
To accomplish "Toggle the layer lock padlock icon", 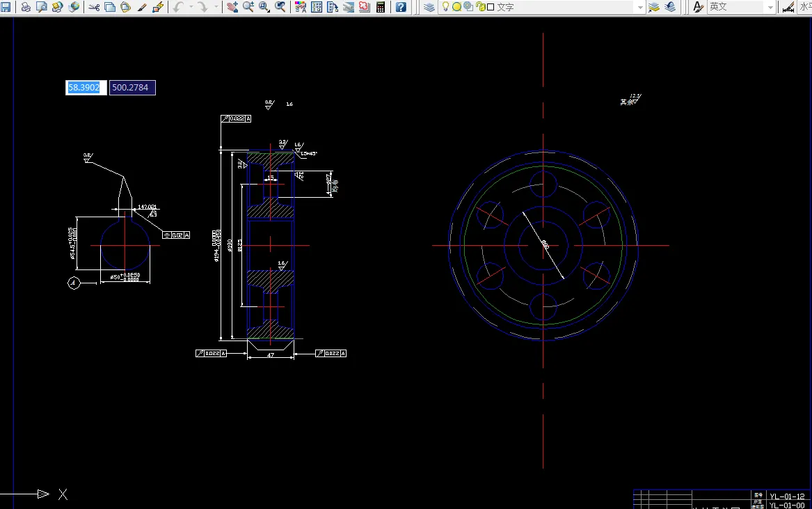I will click(x=481, y=7).
